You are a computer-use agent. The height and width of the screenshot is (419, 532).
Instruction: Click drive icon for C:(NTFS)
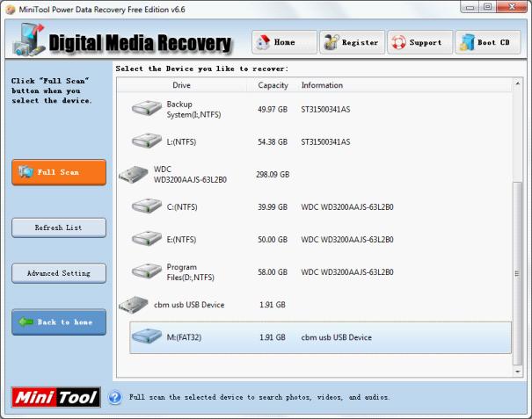[147, 206]
